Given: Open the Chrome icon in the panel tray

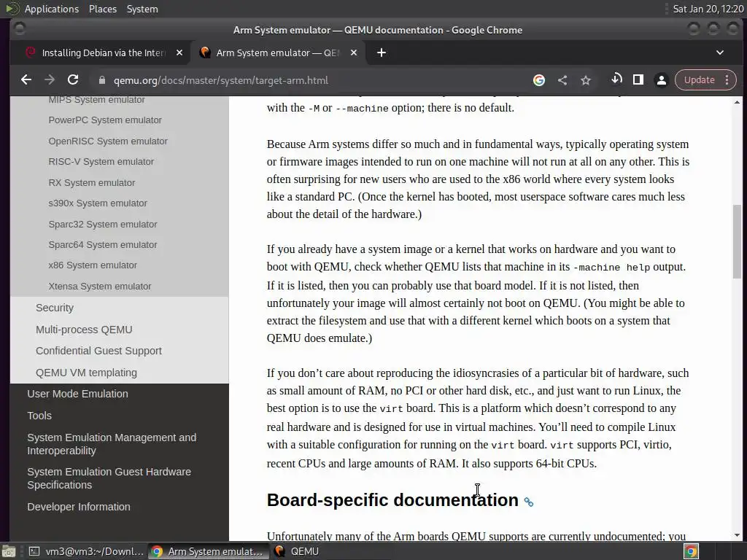Looking at the screenshot, I should (x=692, y=551).
